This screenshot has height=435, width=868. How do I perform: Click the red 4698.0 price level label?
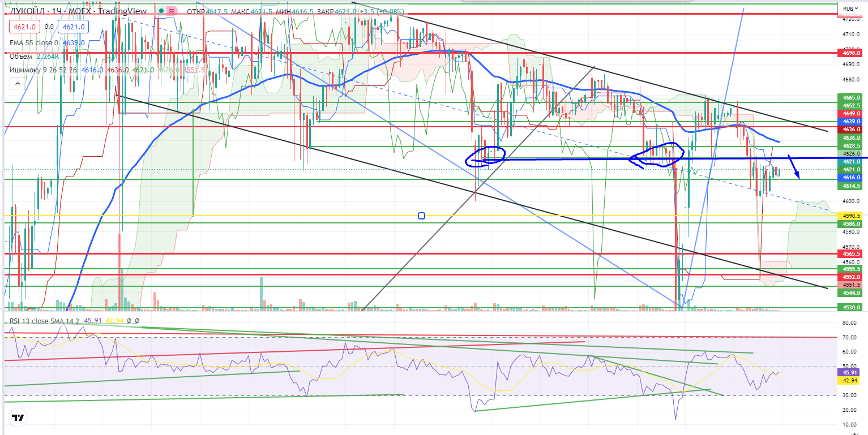[x=851, y=53]
